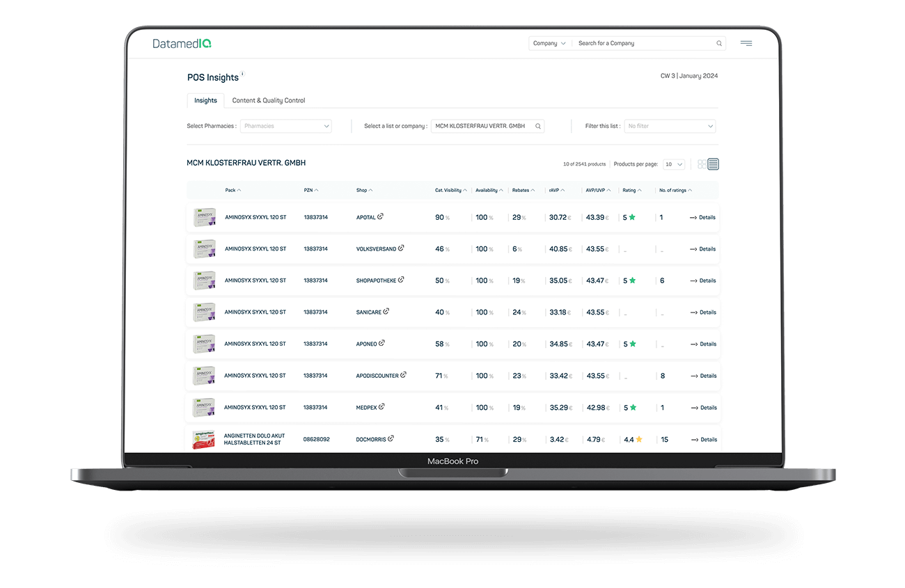Click the magnifier icon in company search
Screen dimensions: 905x588
(719, 43)
